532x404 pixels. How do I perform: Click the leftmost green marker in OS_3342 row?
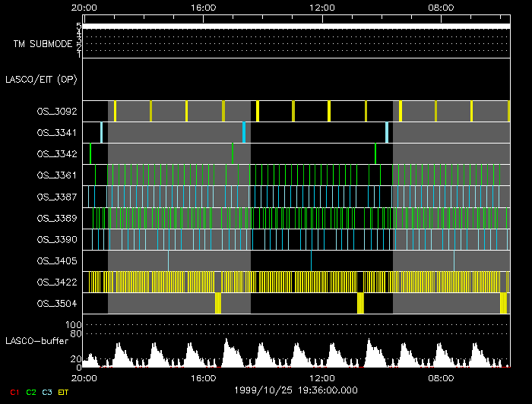pyautogui.click(x=90, y=153)
